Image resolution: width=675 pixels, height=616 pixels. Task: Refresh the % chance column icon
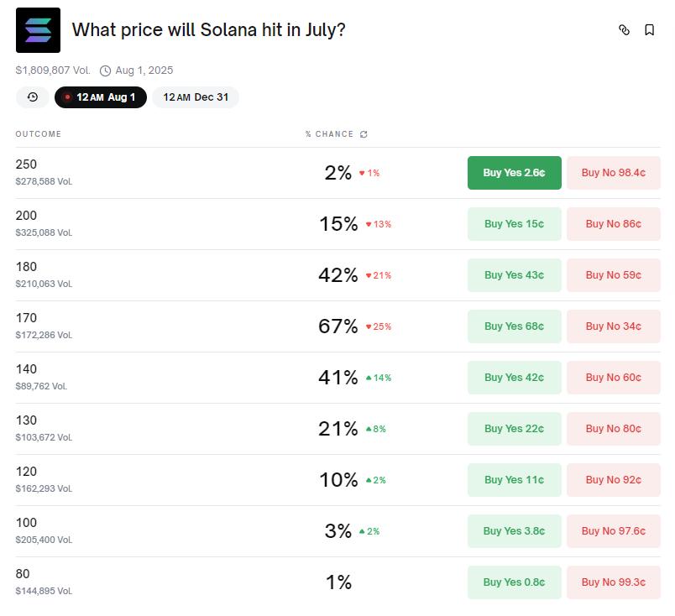364,134
